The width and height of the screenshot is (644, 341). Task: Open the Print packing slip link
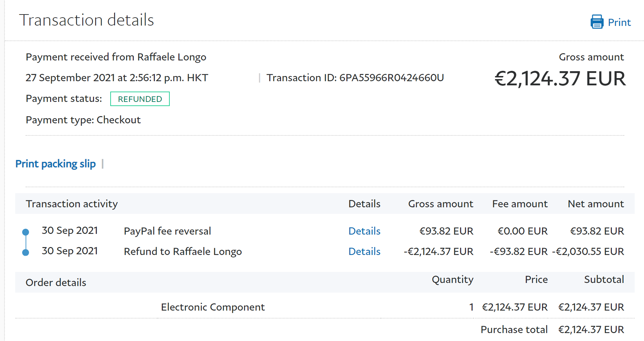56,164
